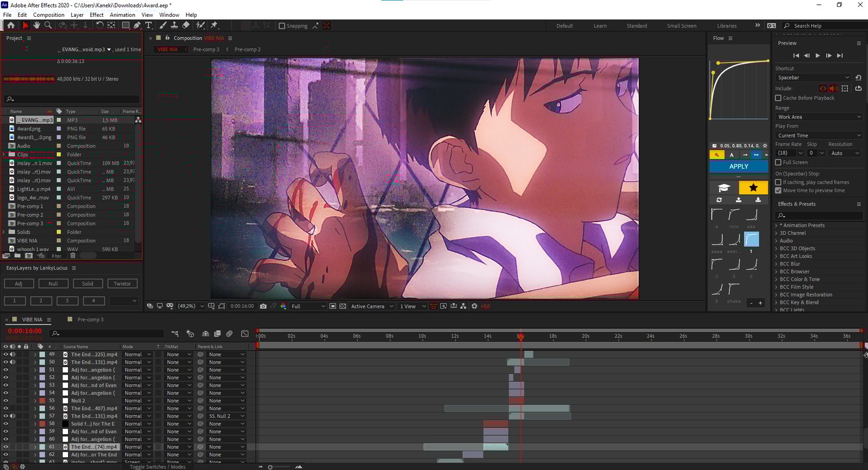
Task: Open the Layer menu
Action: point(77,15)
